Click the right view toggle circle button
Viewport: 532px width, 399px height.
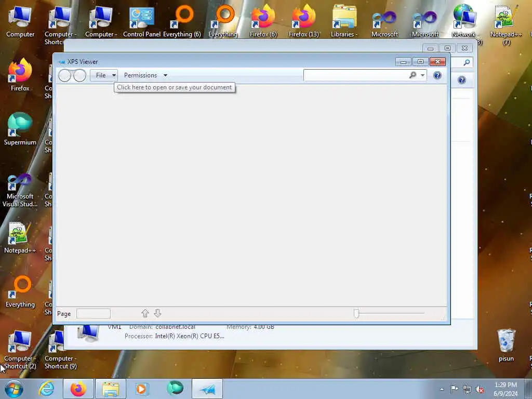coord(79,75)
